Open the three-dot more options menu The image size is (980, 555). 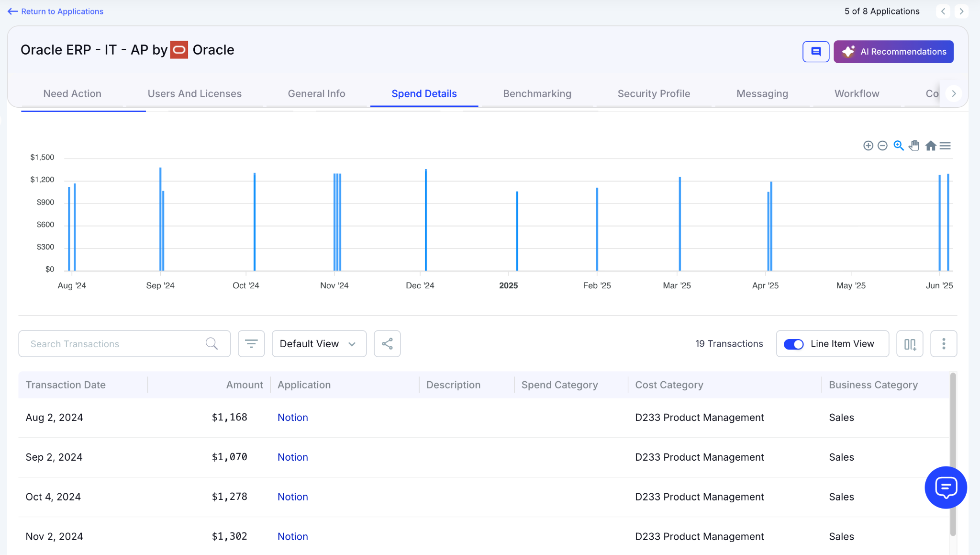click(x=944, y=344)
